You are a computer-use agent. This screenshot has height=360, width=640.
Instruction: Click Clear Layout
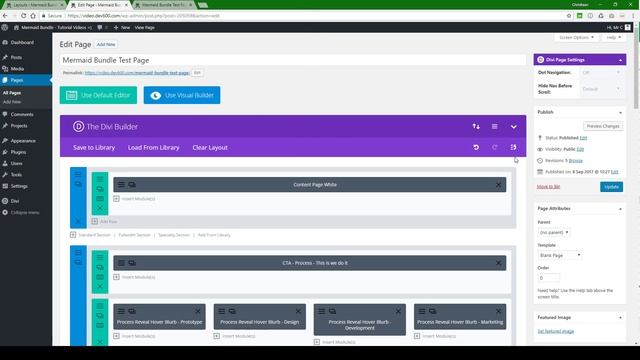click(210, 147)
